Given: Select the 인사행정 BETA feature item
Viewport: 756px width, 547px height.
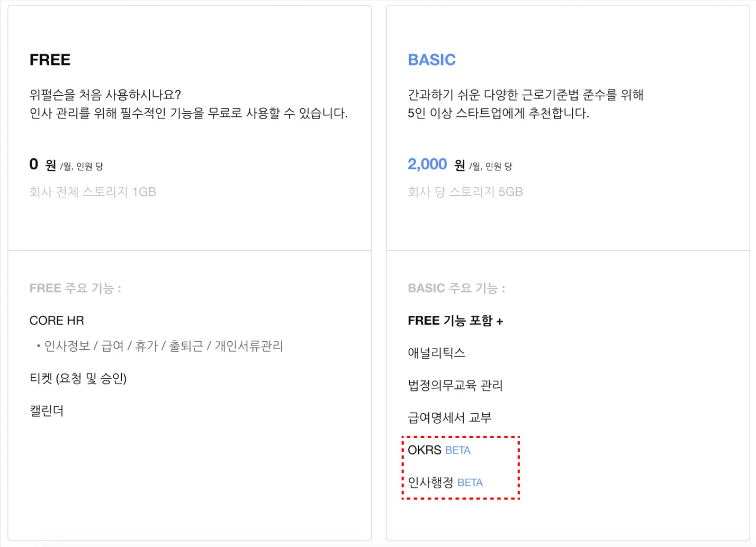Looking at the screenshot, I should pos(445,482).
